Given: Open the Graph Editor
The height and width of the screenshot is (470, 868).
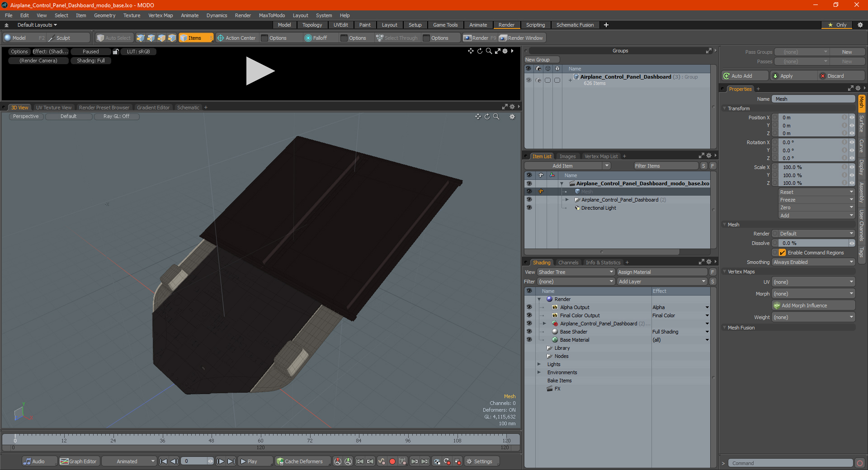Looking at the screenshot, I should click(78, 461).
